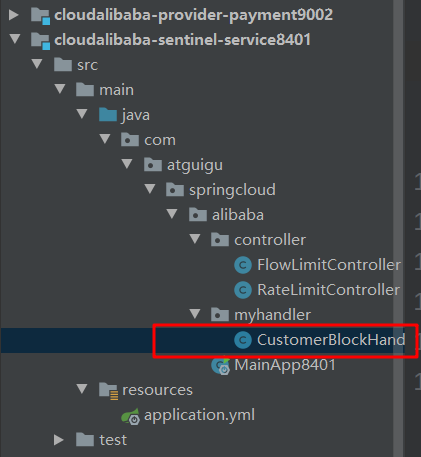The width and height of the screenshot is (421, 457).
Task: Expand the test folder
Action: [x=58, y=440]
